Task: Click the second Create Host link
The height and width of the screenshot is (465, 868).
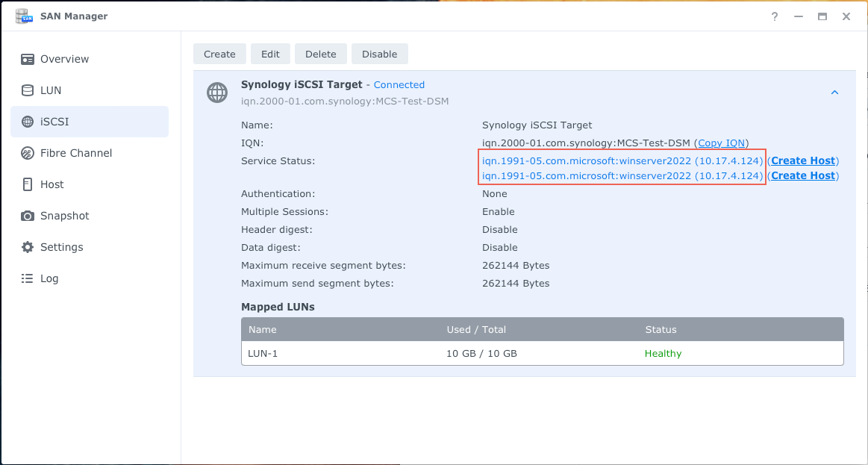Action: tap(803, 175)
